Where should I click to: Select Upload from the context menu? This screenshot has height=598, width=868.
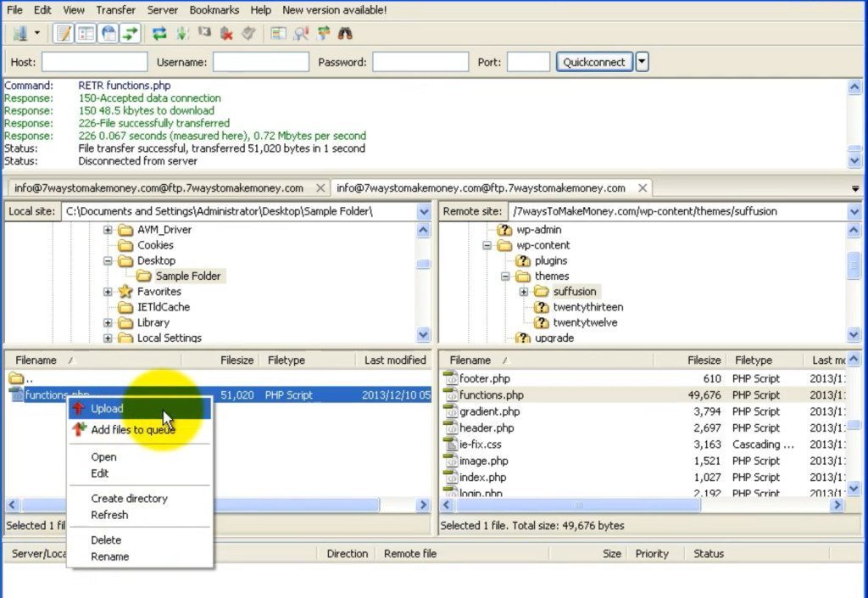tap(107, 409)
